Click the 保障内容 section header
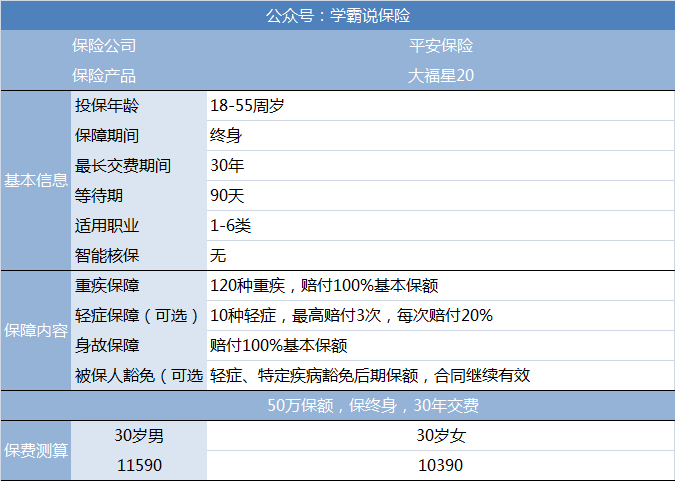Viewport: 675px width, 481px height. pos(36,331)
